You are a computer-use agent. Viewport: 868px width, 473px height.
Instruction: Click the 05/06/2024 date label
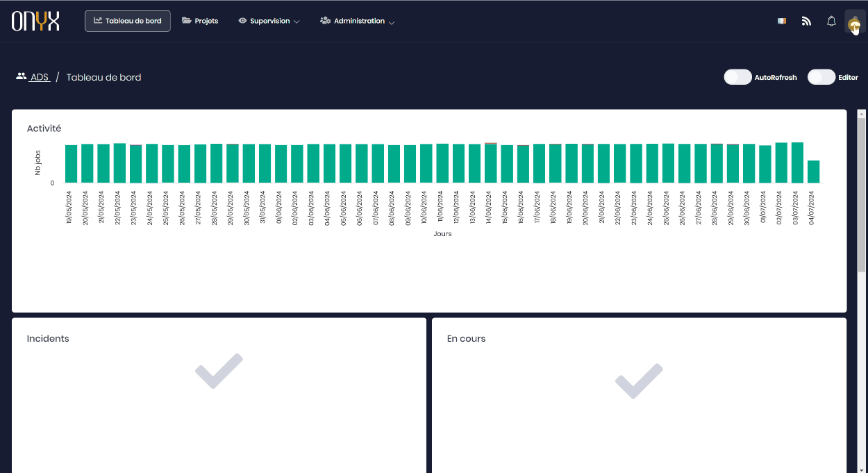tap(344, 208)
